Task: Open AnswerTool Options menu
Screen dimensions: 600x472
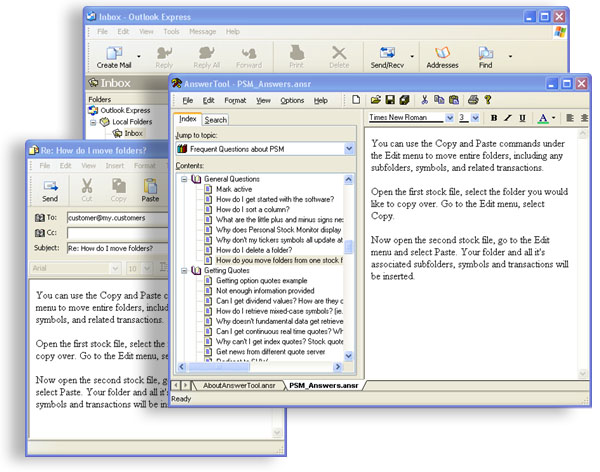Action: [292, 100]
